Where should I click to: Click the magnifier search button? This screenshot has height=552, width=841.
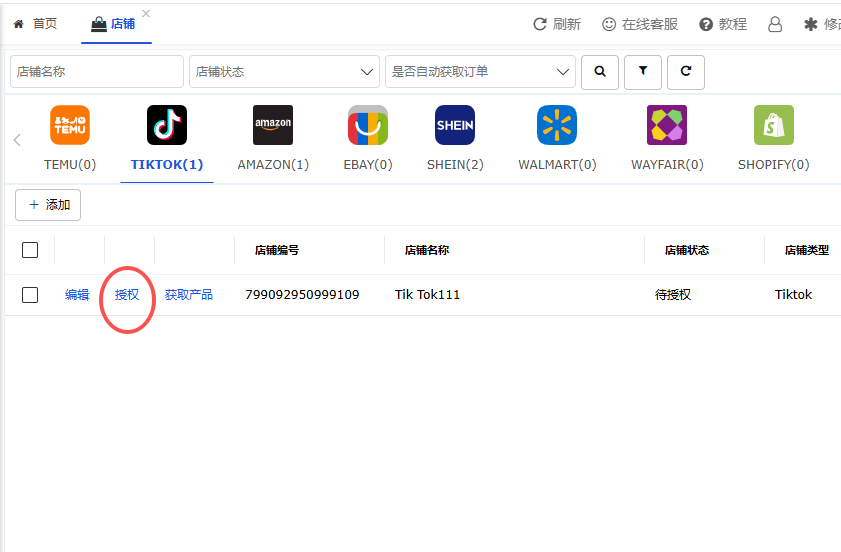[x=600, y=72]
